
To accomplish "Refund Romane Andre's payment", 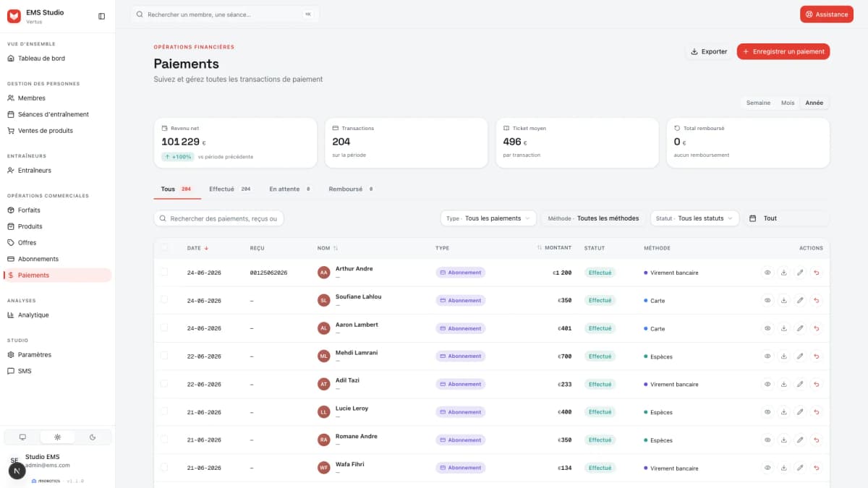I will pyautogui.click(x=817, y=440).
